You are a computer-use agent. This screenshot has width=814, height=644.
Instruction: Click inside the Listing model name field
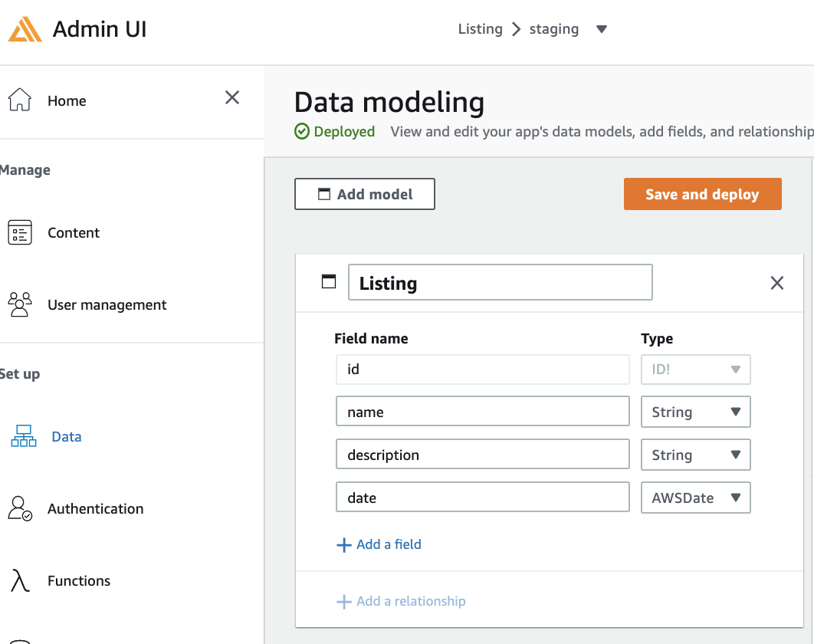pos(501,282)
